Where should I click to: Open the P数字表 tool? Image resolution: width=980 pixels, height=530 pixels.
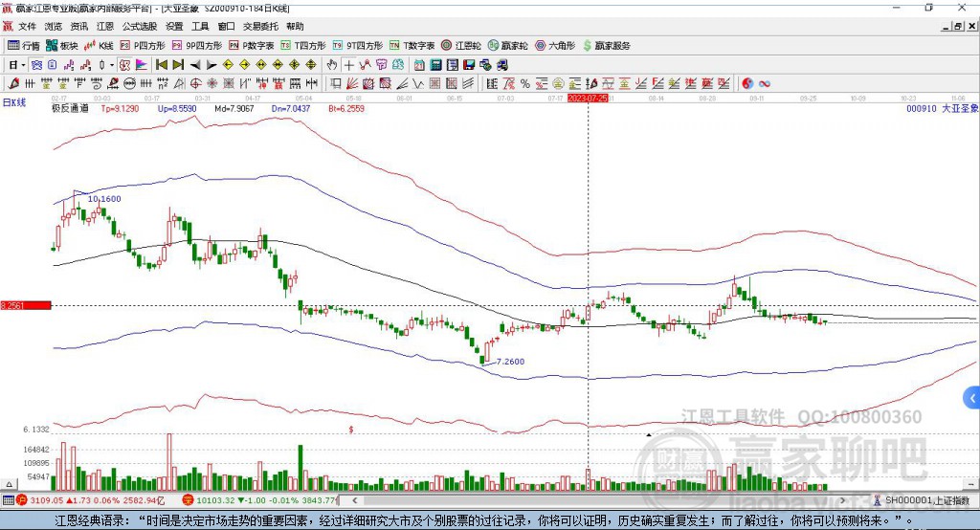click(x=252, y=46)
